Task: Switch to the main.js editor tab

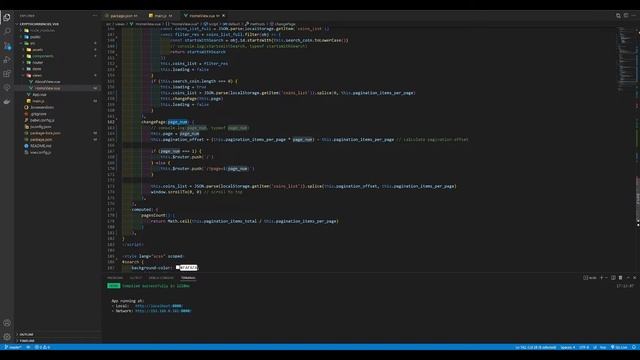Action: [161, 16]
